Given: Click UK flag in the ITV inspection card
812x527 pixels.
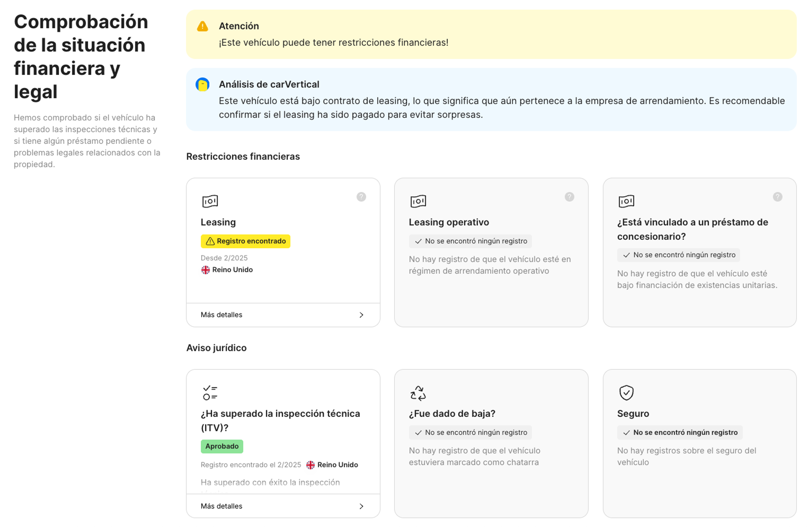Looking at the screenshot, I should 310,465.
